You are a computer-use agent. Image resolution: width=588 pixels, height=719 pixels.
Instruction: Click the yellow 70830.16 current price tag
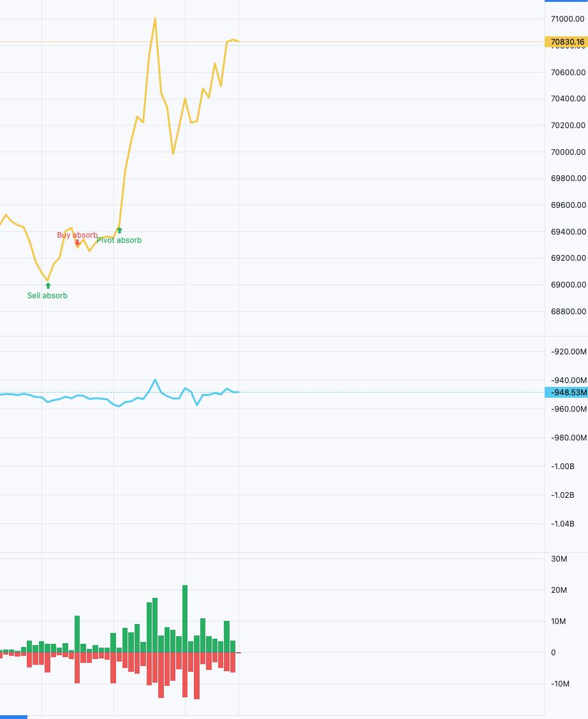(566, 42)
